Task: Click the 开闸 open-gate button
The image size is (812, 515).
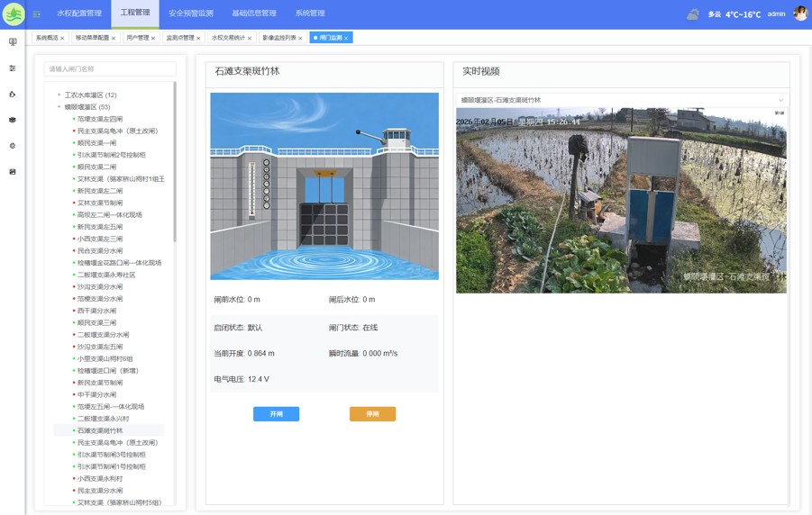Action: [x=276, y=414]
